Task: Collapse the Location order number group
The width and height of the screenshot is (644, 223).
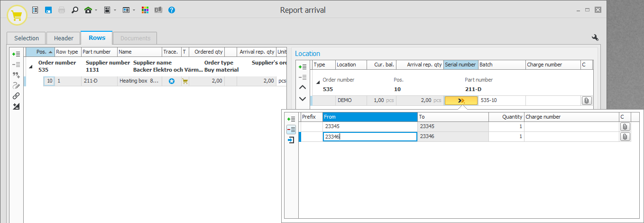Action: [318, 83]
